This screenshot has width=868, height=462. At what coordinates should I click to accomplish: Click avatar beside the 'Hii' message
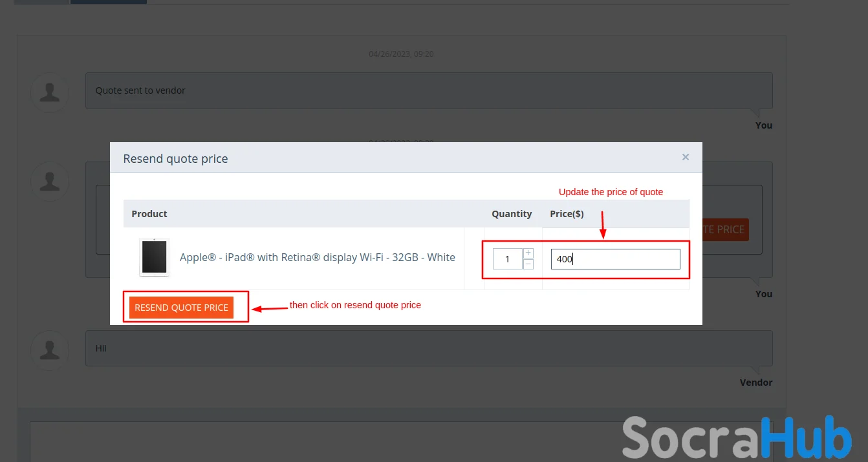[50, 350]
